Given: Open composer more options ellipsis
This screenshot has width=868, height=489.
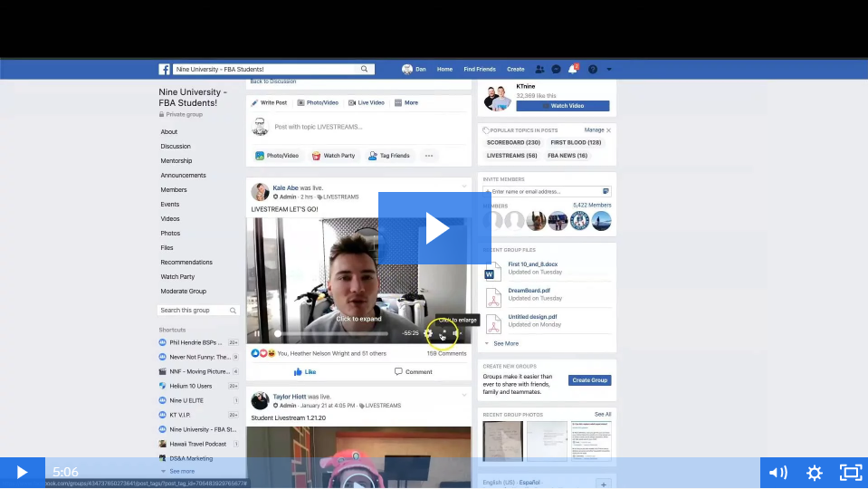Looking at the screenshot, I should pos(429,156).
